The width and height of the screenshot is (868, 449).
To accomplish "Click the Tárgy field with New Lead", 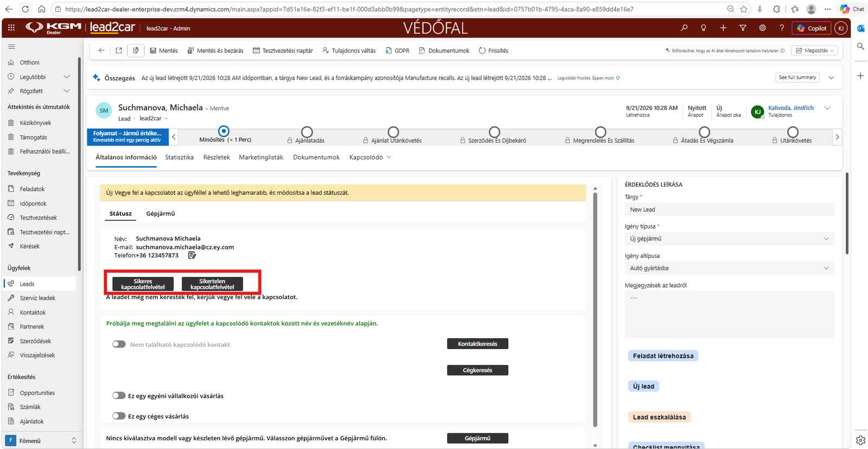I will [x=729, y=210].
